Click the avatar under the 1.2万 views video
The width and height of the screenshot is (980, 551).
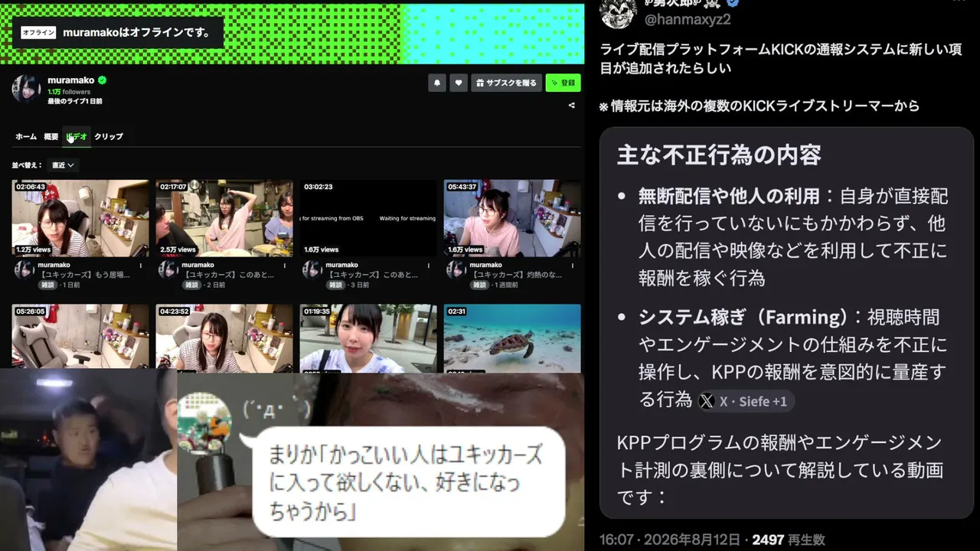[24, 269]
